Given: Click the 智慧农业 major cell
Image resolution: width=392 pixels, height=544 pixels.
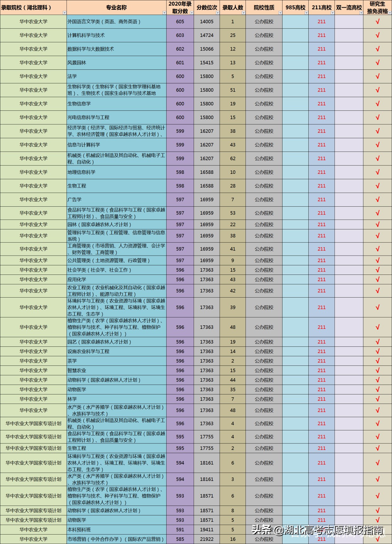Looking at the screenshot, I should tap(116, 370).
